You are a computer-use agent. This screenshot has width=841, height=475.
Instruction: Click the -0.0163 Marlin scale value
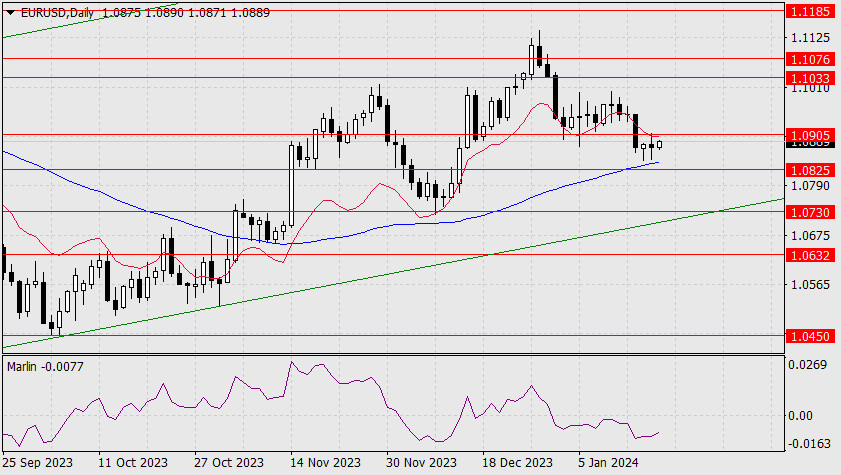pyautogui.click(x=808, y=444)
